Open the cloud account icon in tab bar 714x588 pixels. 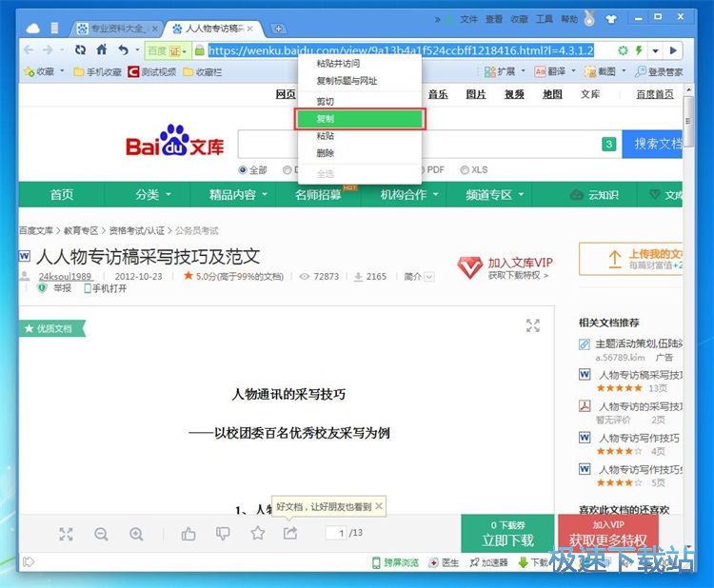[32, 29]
